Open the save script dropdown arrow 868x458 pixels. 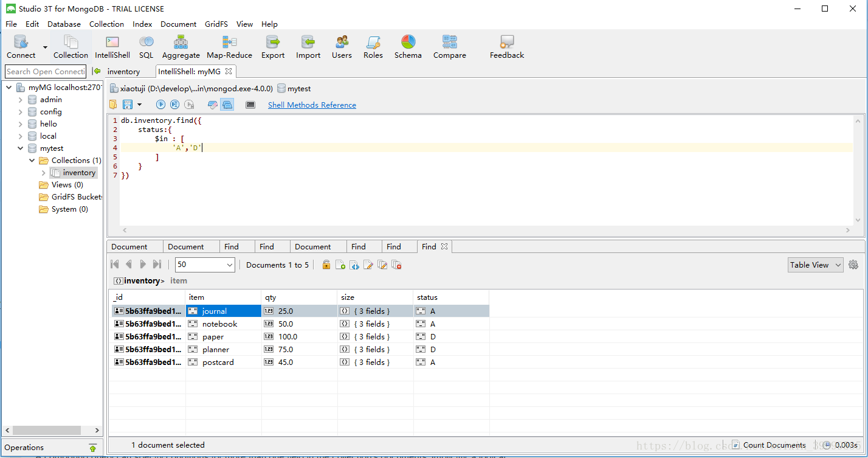pyautogui.click(x=139, y=105)
